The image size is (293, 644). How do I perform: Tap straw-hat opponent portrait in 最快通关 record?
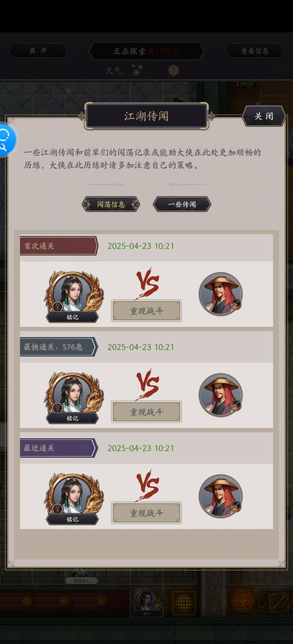tap(221, 395)
